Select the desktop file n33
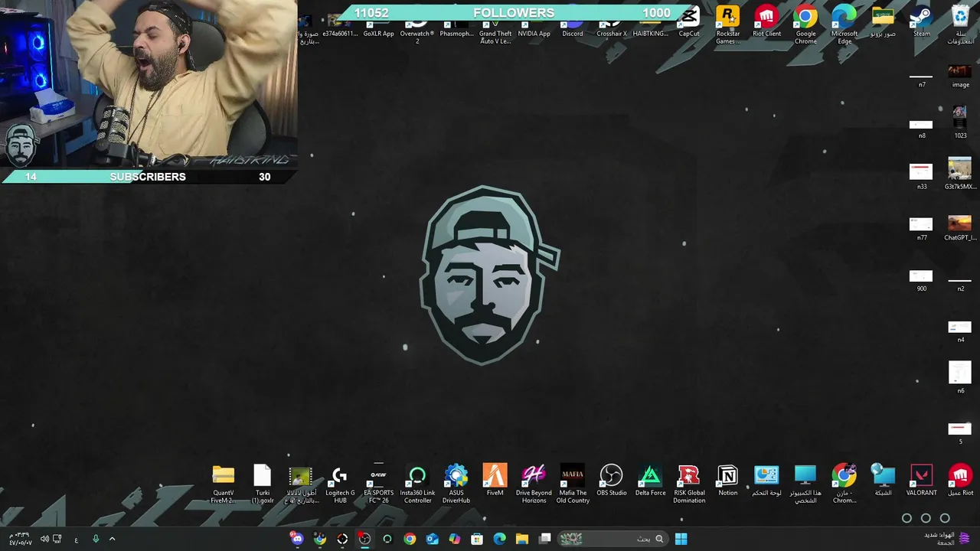Viewport: 980px width, 551px height. point(921,176)
